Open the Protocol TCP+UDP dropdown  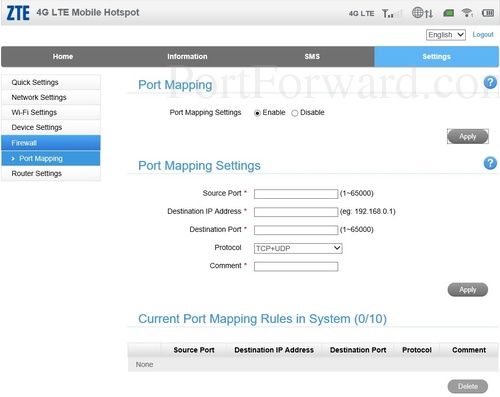pyautogui.click(x=298, y=248)
